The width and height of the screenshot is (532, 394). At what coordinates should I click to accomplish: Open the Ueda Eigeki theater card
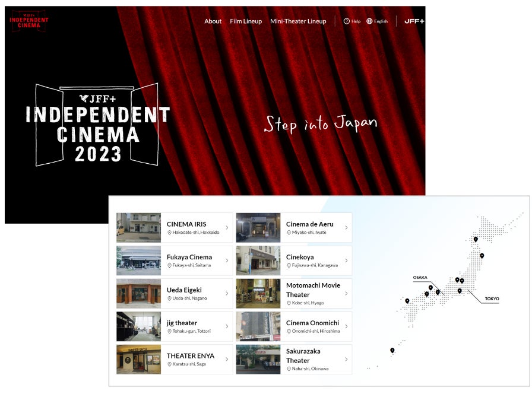[175, 293]
